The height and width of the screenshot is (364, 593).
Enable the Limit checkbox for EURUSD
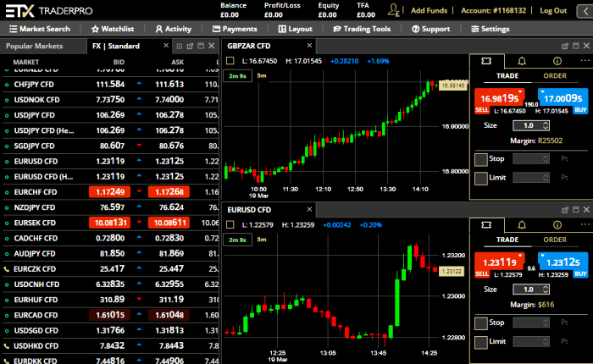pos(480,342)
